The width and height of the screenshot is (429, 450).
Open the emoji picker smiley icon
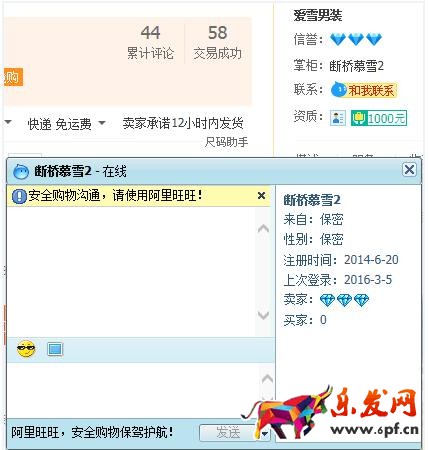[x=26, y=349]
